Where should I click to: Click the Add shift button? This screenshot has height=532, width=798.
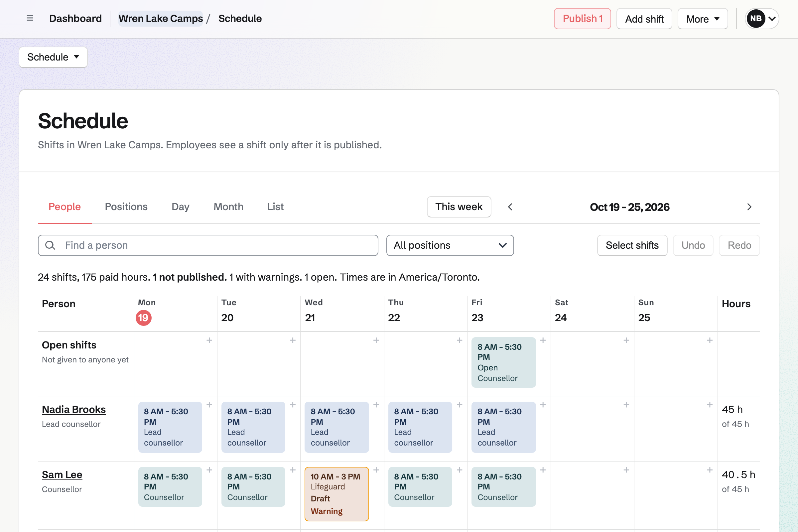[x=644, y=19]
